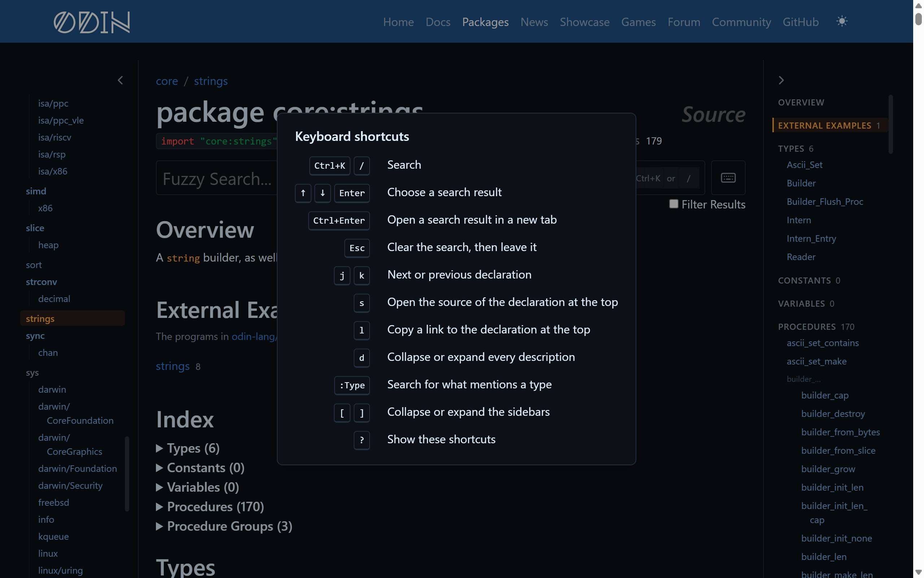Go to the Packages nav item

pos(485,22)
